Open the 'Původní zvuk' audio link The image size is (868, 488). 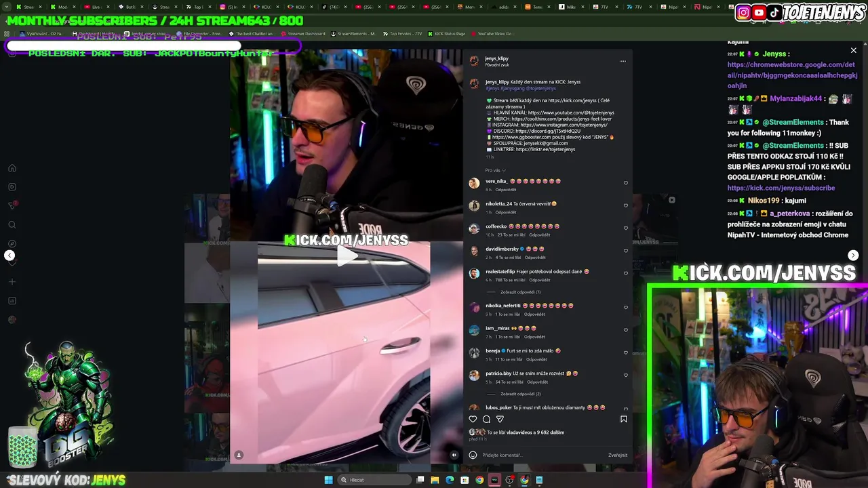(497, 65)
